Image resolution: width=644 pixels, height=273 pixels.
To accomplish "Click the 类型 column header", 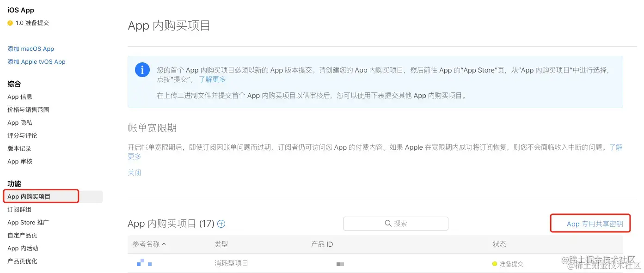I will (x=221, y=244).
